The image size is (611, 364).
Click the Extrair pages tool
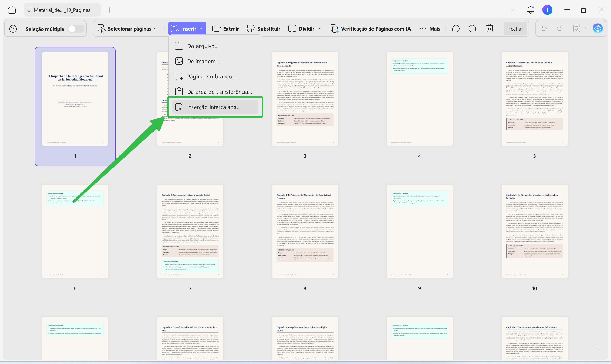[x=226, y=29]
